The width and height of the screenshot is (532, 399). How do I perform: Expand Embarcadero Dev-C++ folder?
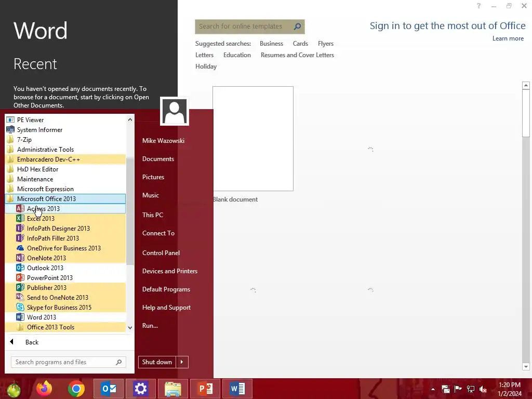pyautogui.click(x=65, y=159)
